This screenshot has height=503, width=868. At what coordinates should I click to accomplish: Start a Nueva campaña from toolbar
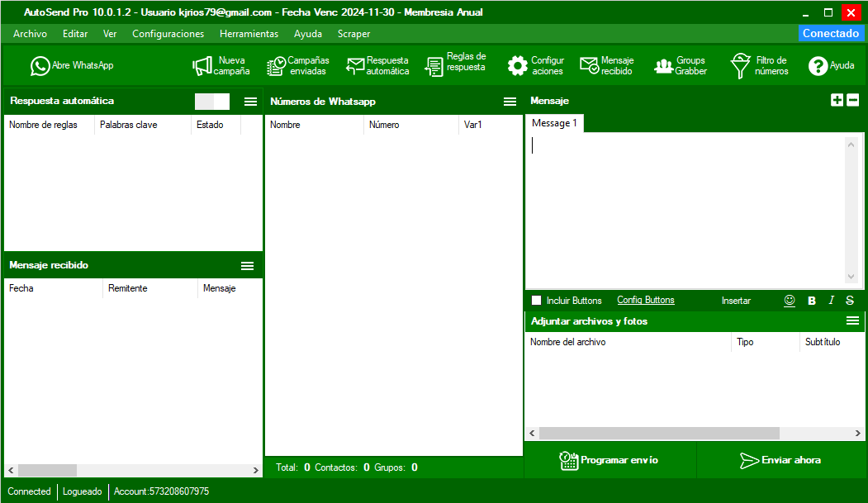pyautogui.click(x=202, y=66)
